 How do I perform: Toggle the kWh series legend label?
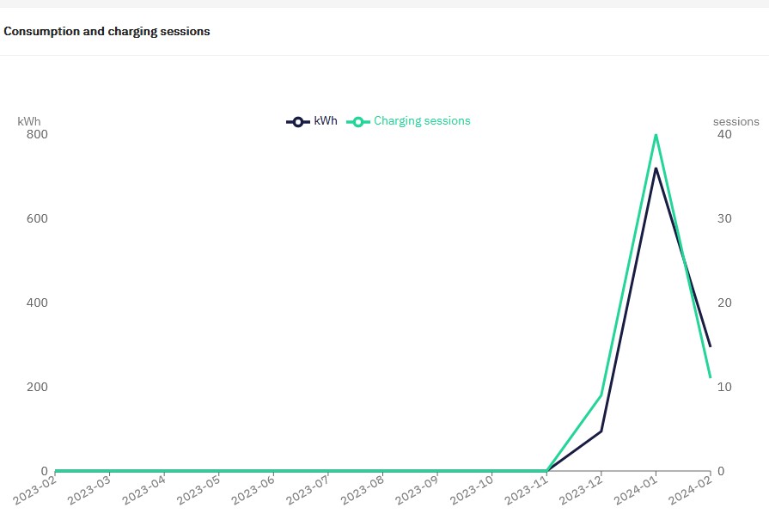326,121
